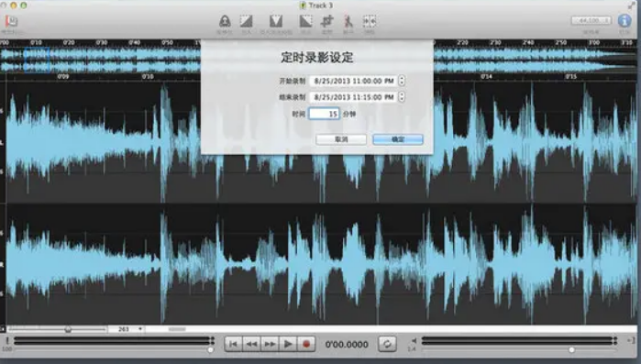Apply the normalize weight tool

pyautogui.click(x=225, y=21)
